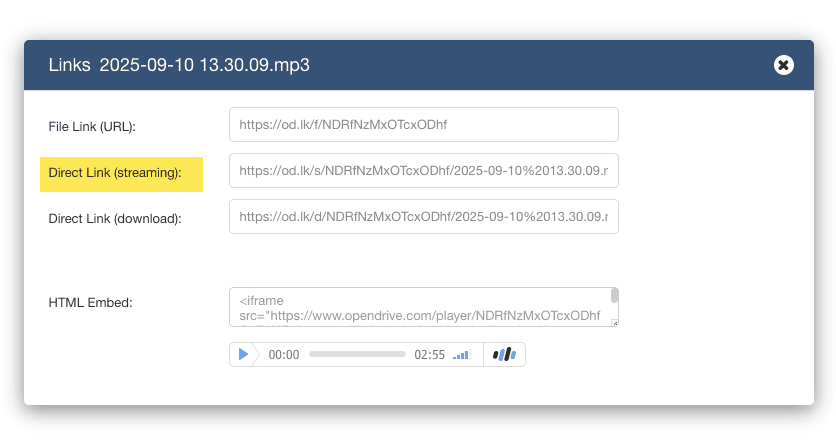The height and width of the screenshot is (441, 836).
Task: Seek in the audio progress bar
Action: (356, 354)
